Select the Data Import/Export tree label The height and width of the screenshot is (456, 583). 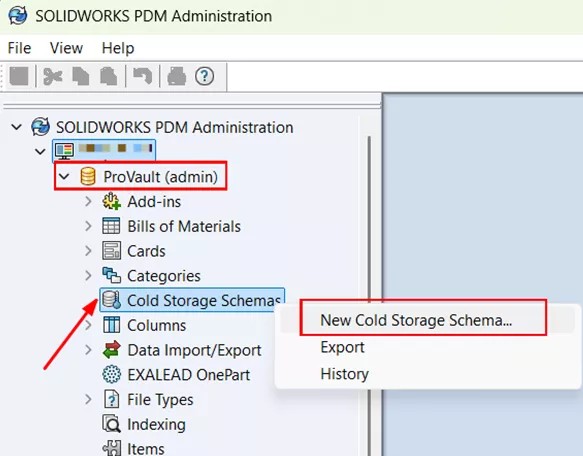coord(194,350)
